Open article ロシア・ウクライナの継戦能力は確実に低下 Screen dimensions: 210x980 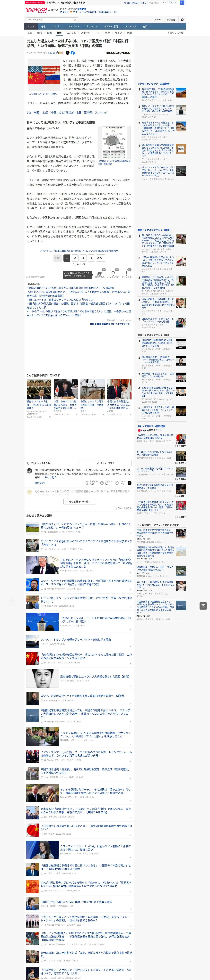coord(86,582)
